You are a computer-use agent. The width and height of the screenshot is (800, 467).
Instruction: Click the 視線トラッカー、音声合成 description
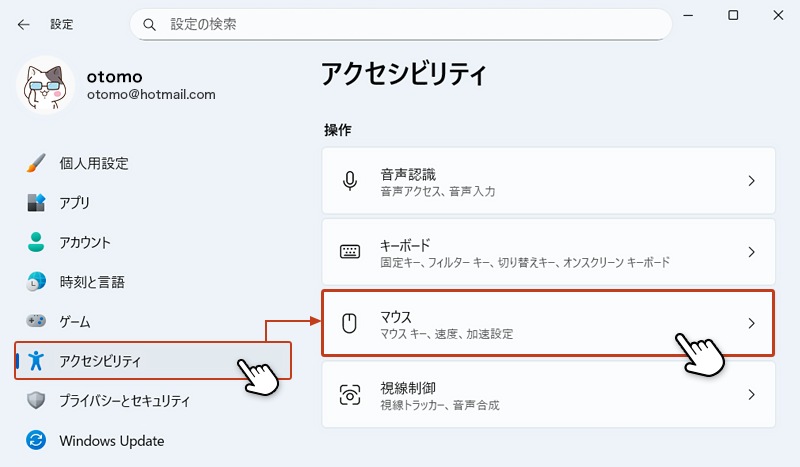pos(439,405)
